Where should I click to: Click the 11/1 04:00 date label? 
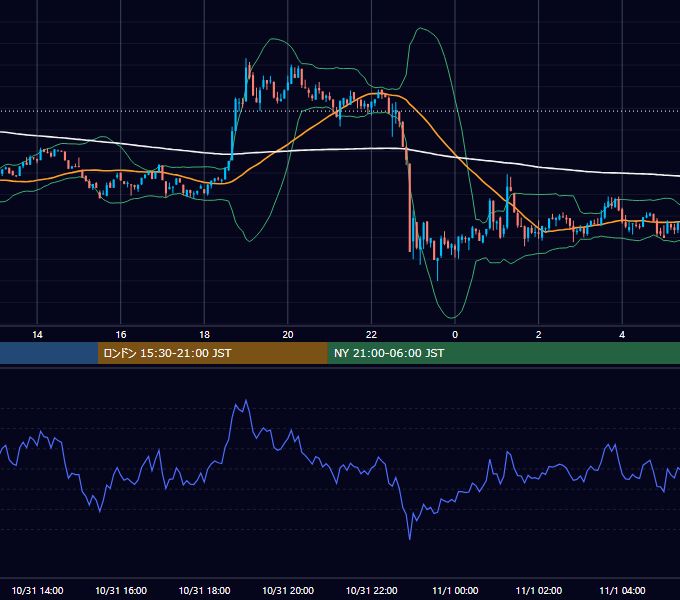pos(622,590)
